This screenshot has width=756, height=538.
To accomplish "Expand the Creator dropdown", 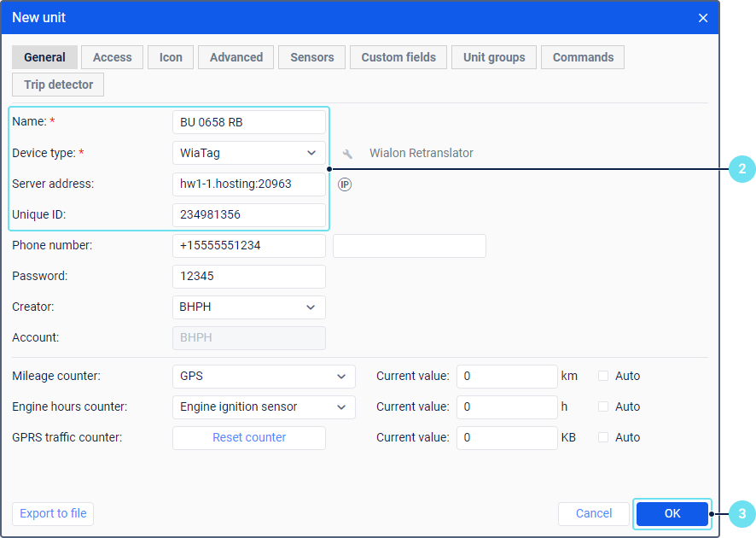I will click(249, 307).
